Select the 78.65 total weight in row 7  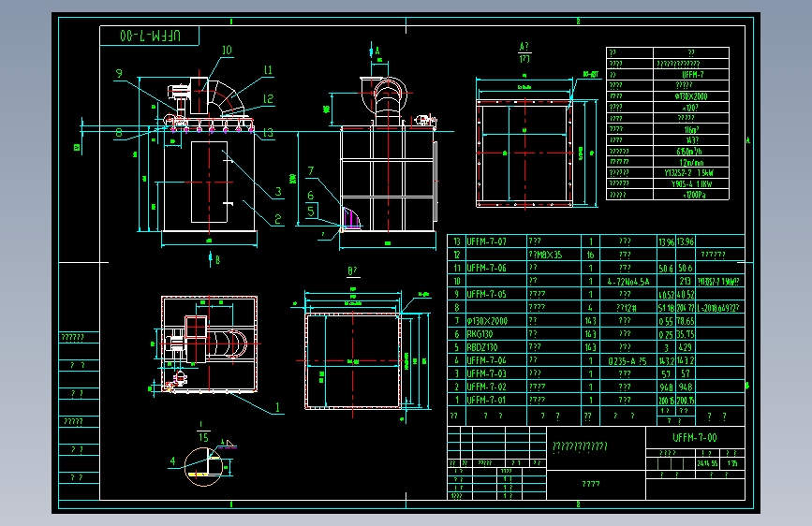point(686,321)
